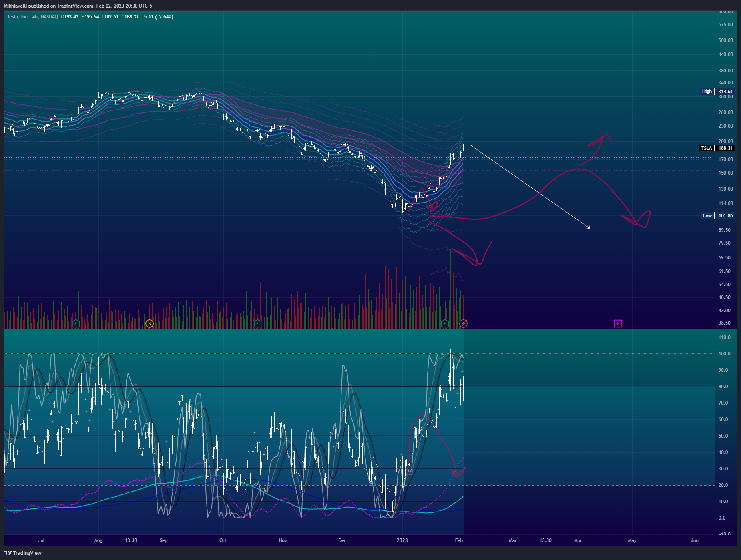Viewport: 741px width, 560px height.
Task: Click the 'Feb' label on the time axis
Action: [459, 540]
